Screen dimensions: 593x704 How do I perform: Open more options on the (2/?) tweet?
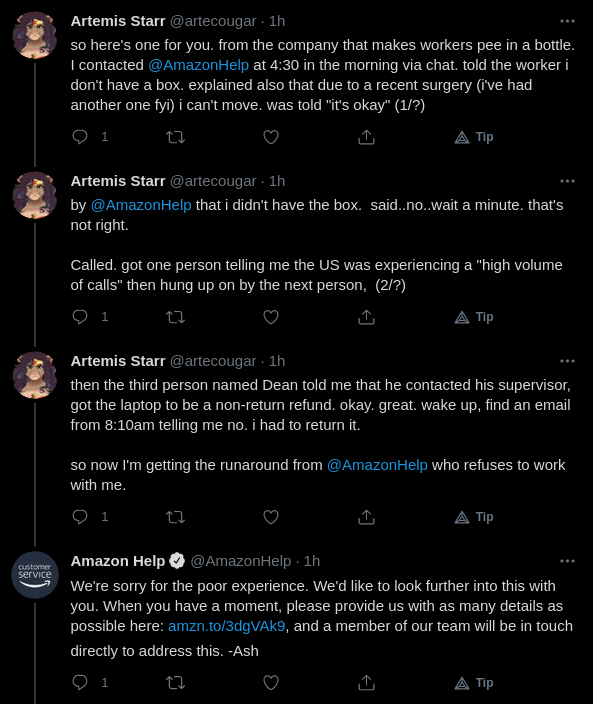pos(567,181)
